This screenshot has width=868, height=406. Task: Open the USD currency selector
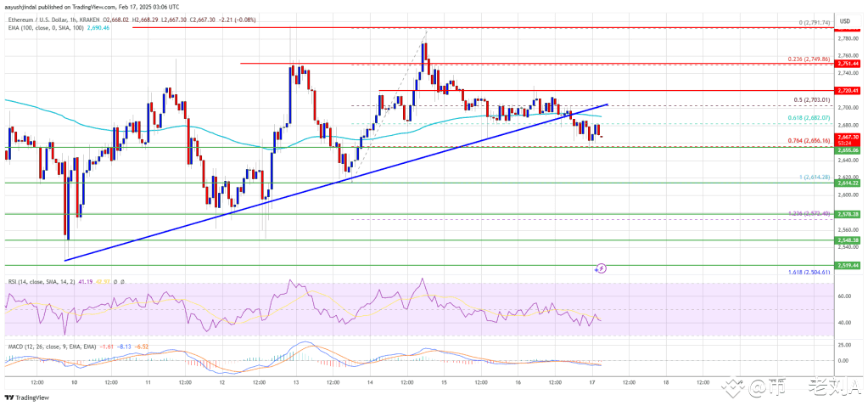pyautogui.click(x=845, y=20)
